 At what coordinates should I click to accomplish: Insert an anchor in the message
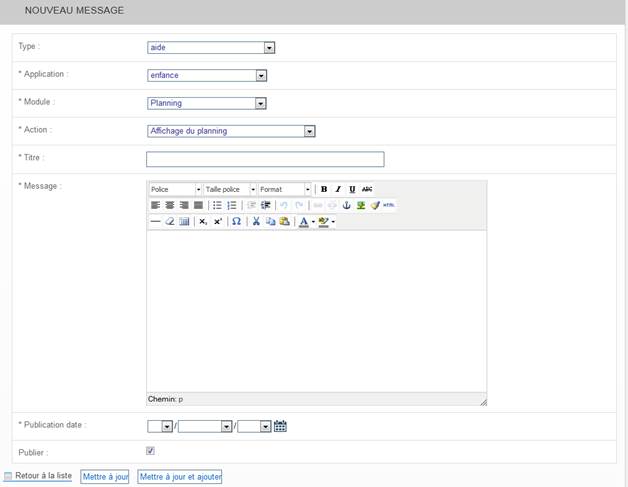tap(347, 205)
